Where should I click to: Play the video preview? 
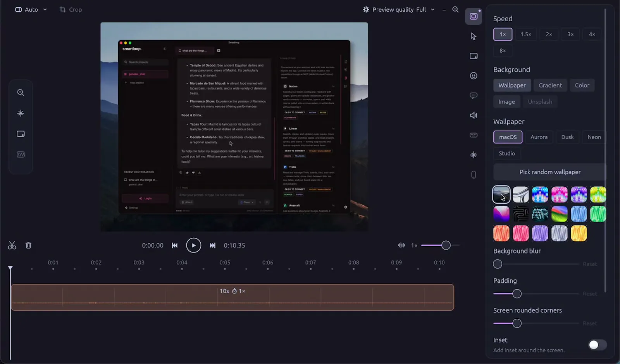click(x=193, y=246)
